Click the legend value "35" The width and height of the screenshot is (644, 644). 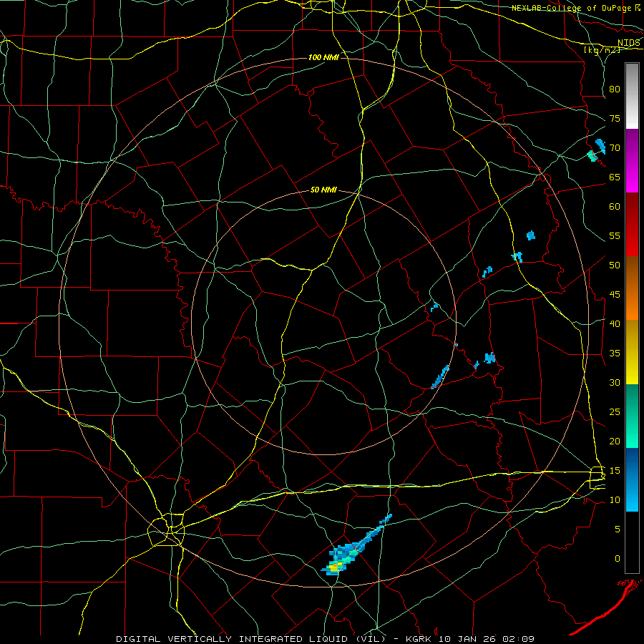point(615,353)
